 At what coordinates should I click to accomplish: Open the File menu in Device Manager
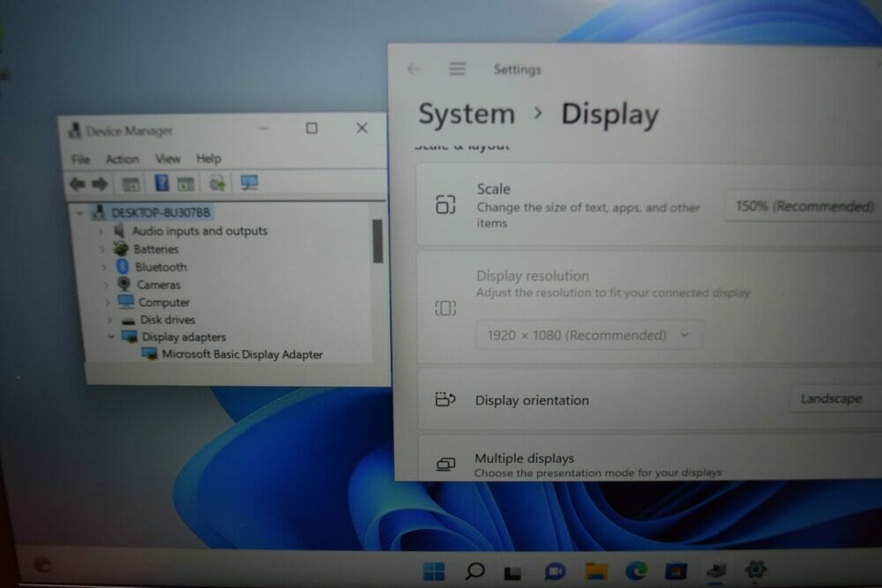(x=80, y=160)
